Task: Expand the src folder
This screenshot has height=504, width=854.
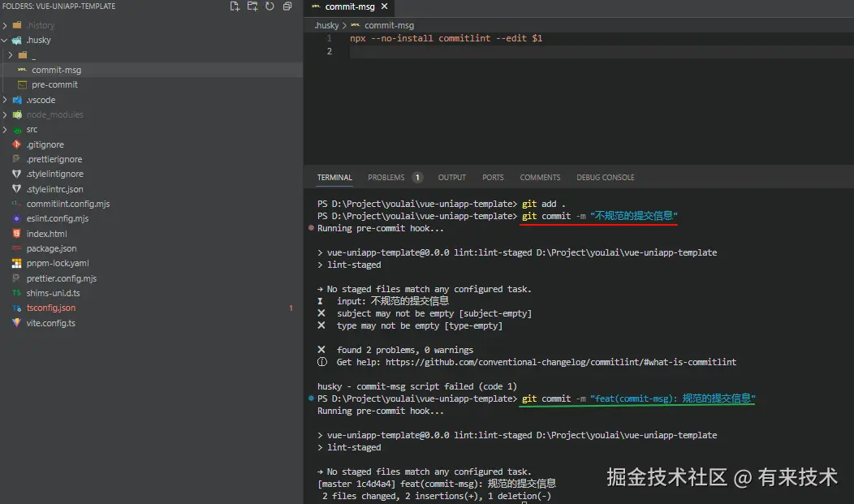Action: pos(5,130)
